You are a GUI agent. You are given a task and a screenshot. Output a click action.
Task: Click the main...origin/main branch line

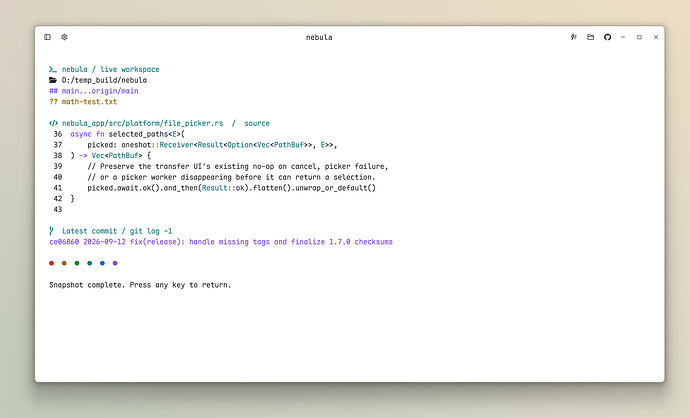(x=94, y=91)
